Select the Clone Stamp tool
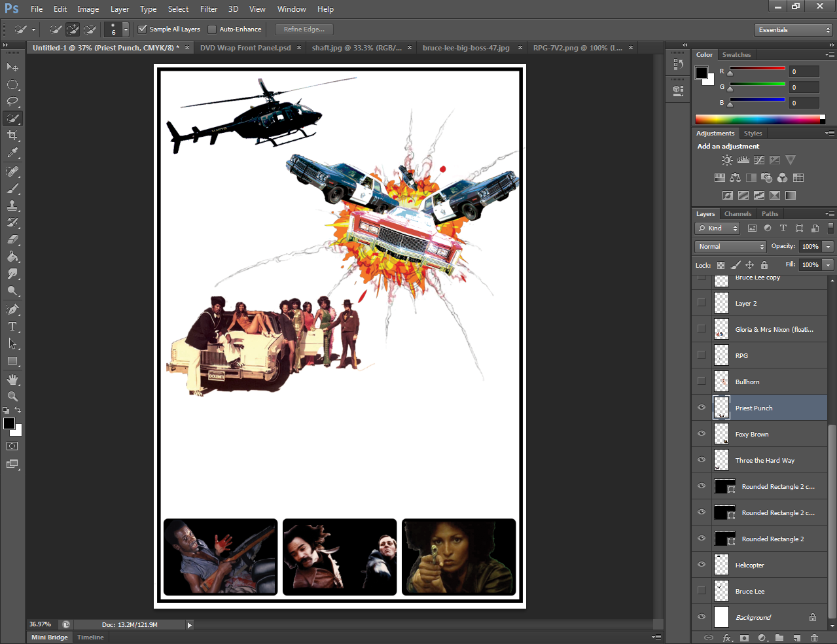Screen dimensions: 837x644 coord(12,206)
